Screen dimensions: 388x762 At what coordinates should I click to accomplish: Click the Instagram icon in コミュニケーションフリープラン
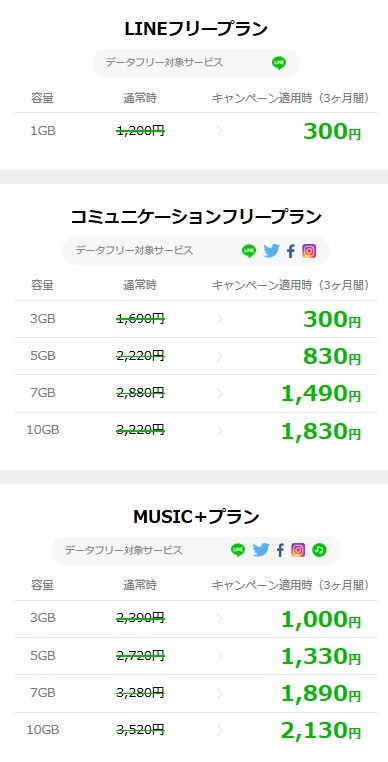(x=309, y=251)
